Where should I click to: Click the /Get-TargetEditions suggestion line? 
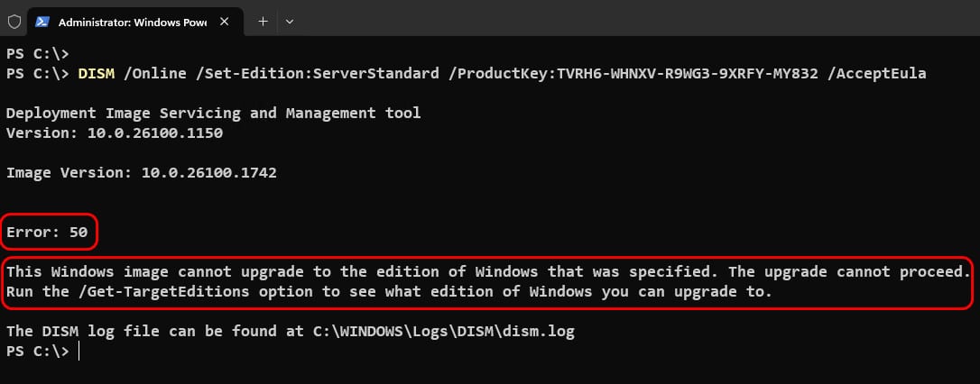tap(389, 291)
